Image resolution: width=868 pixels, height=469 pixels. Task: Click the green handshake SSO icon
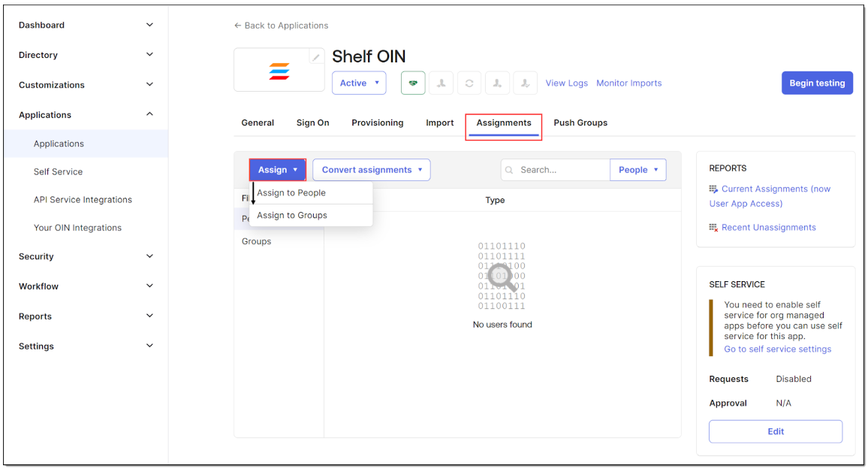(x=413, y=83)
